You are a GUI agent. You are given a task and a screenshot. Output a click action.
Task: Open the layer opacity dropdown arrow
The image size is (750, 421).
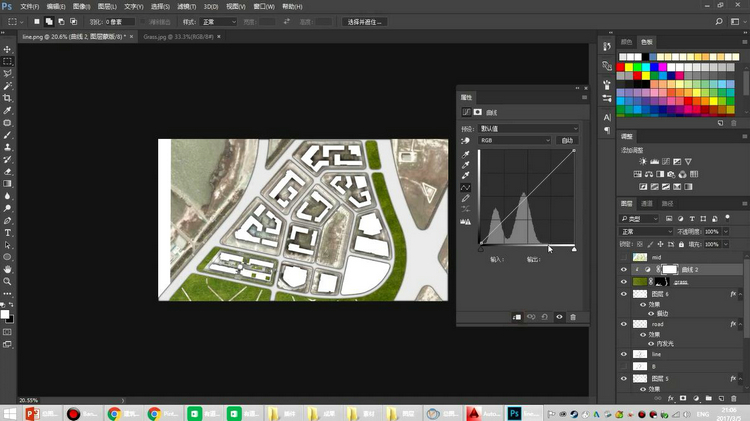point(726,232)
